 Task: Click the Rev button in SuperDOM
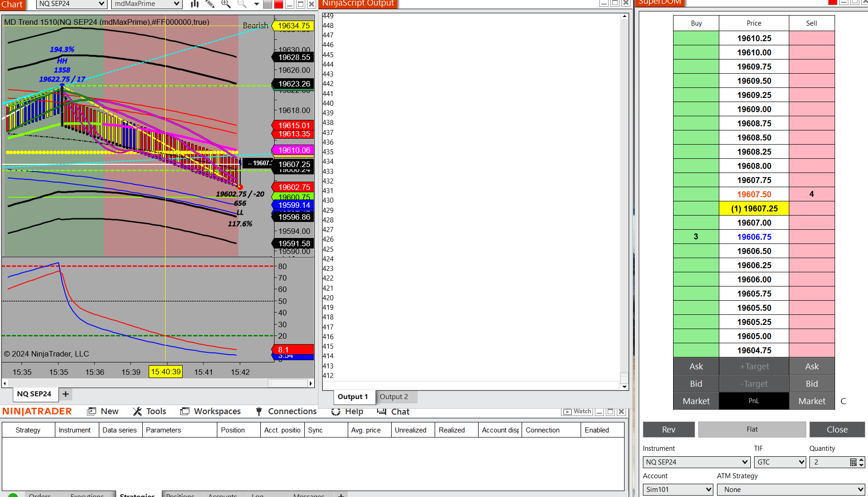point(669,430)
